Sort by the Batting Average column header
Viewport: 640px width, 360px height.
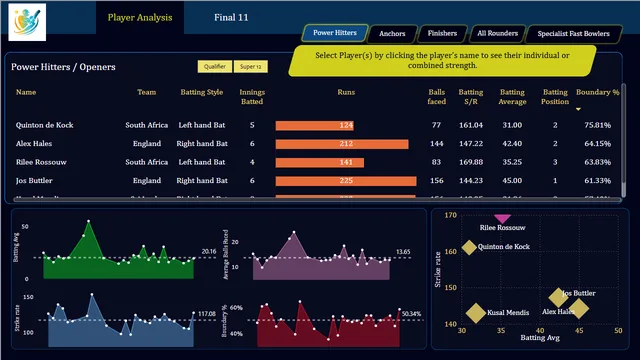[512, 97]
